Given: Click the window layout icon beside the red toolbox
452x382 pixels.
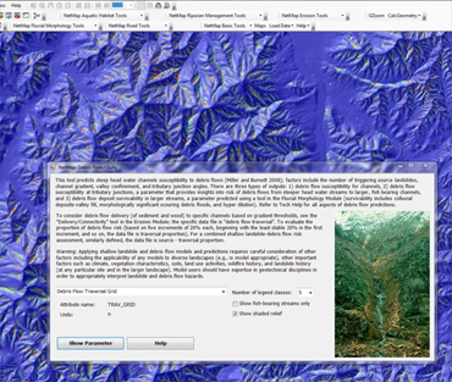Looking at the screenshot, I should click(x=26, y=15).
